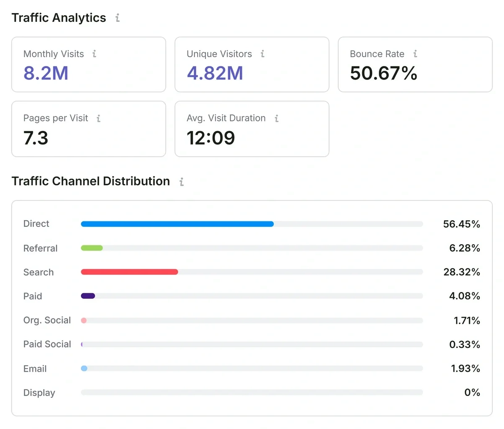Show info tooltip for Bounce Rate
This screenshot has height=429, width=504.
tap(415, 54)
